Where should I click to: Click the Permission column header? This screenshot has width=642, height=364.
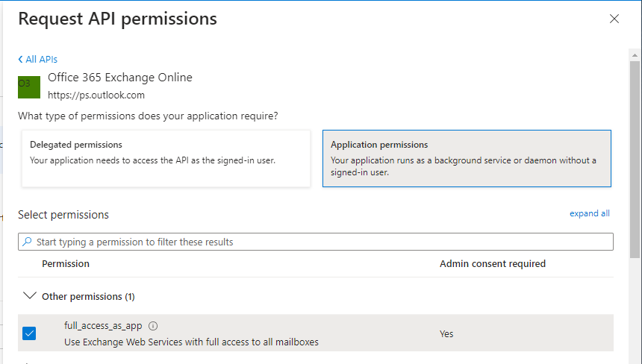click(66, 264)
